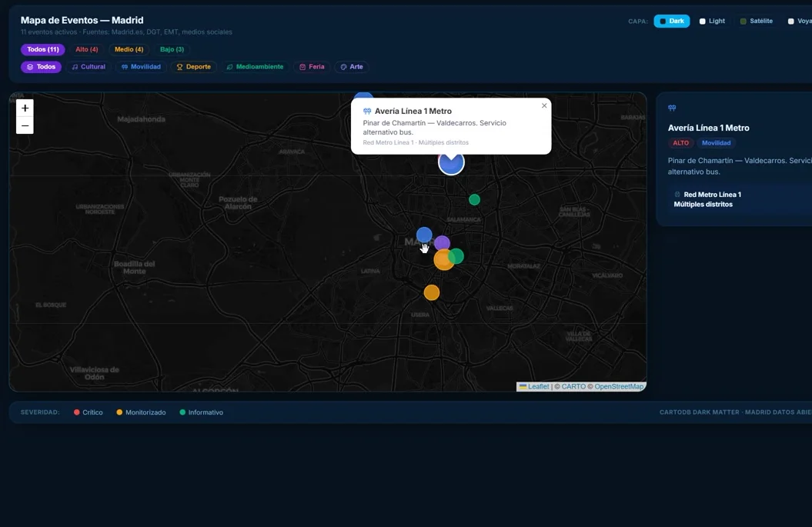Select the purple event marker on the map
This screenshot has height=527, width=812.
(x=442, y=243)
